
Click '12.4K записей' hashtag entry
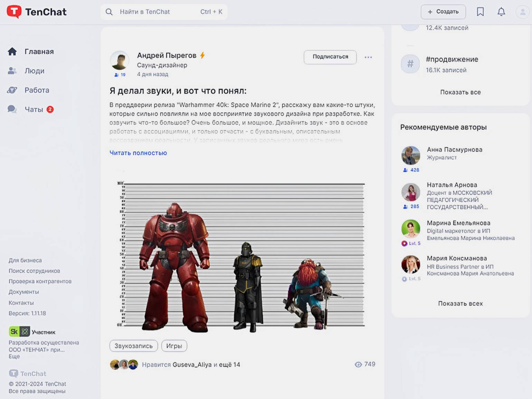(x=447, y=28)
